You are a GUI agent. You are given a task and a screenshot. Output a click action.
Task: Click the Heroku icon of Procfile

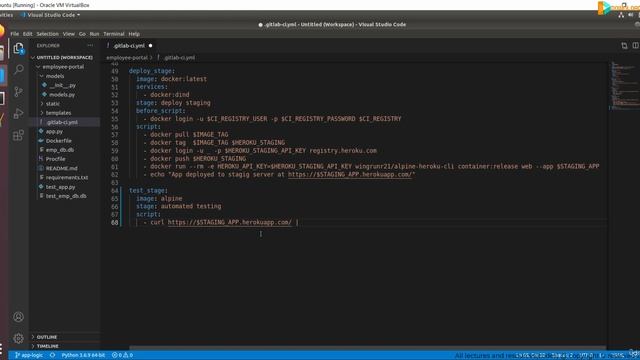coord(41,159)
